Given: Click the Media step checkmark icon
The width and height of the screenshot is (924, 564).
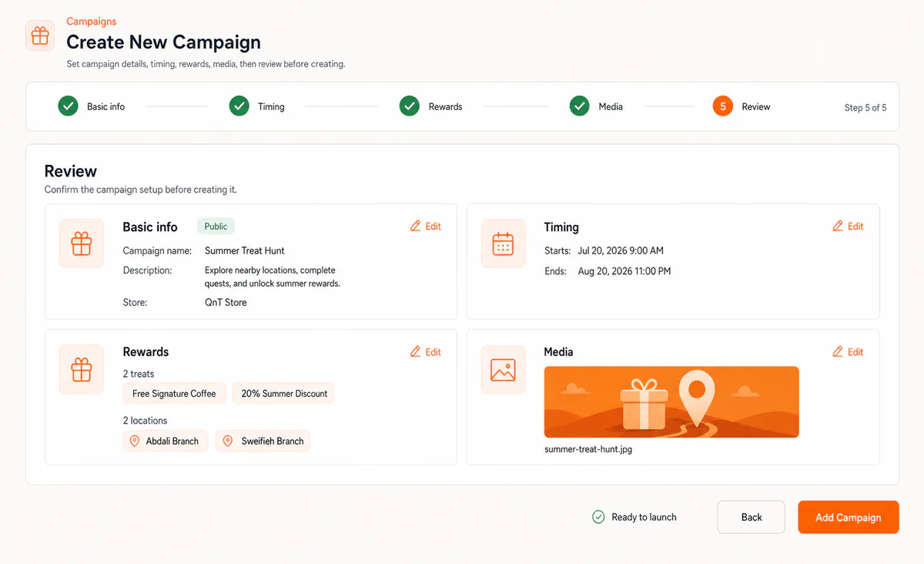Looking at the screenshot, I should 579,106.
